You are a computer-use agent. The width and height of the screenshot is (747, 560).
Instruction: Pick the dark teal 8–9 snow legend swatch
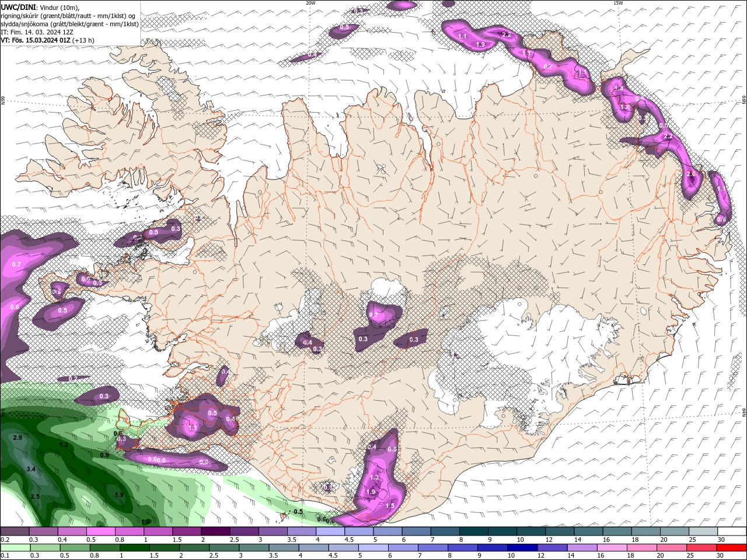click(474, 531)
